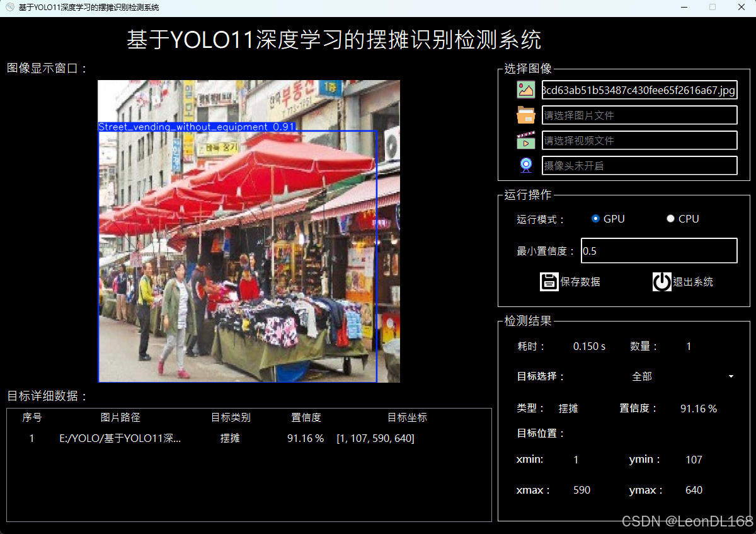Screen dimensions: 756x534
Task: Click the 图片路径 column header
Action: click(x=120, y=417)
